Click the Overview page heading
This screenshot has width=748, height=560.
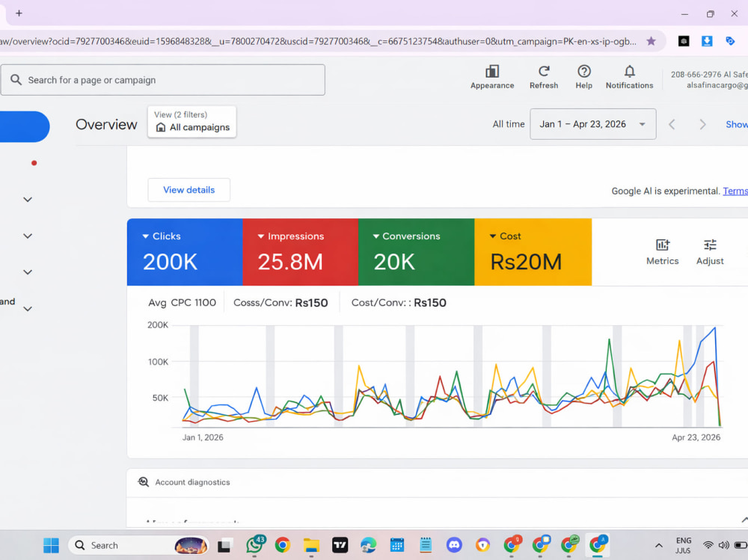click(106, 125)
